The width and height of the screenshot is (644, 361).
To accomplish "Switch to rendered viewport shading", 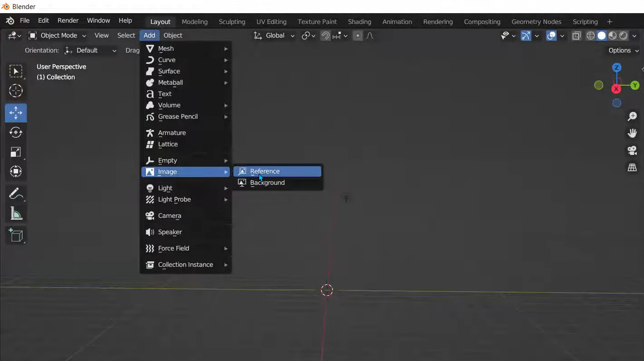I will coord(624,36).
